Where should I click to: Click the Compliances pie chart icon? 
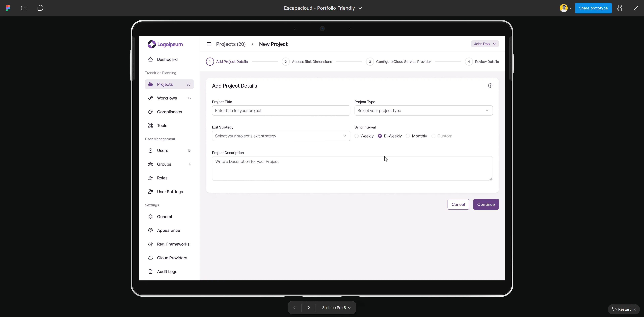pyautogui.click(x=150, y=112)
